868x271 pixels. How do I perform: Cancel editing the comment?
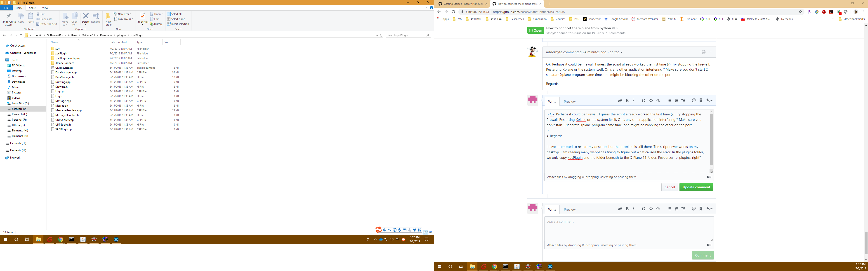[670, 187]
